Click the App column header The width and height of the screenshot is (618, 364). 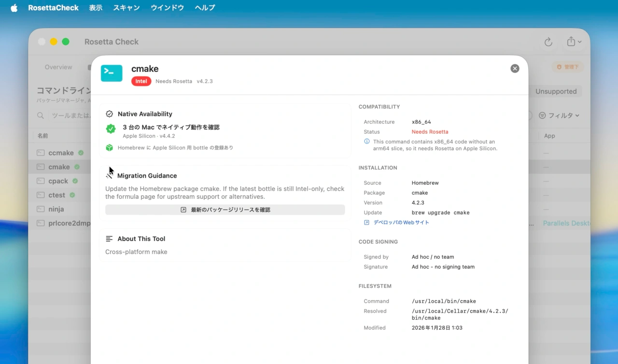coord(549,136)
